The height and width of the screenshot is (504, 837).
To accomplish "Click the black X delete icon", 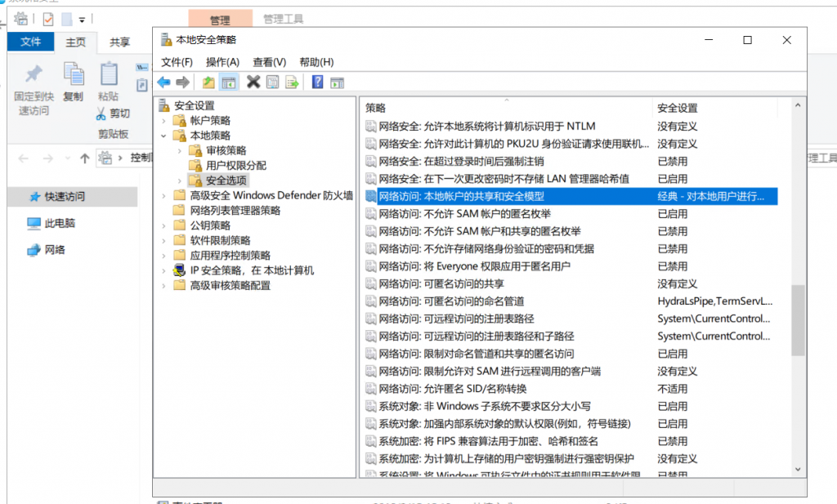I will coord(253,82).
